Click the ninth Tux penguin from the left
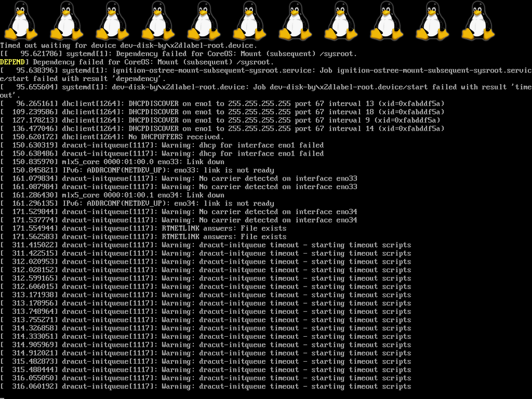Viewport: 532px width, 399px height. point(387,21)
